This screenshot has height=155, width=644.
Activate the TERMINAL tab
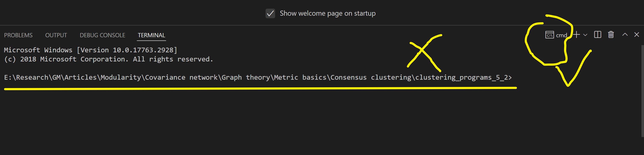[151, 35]
